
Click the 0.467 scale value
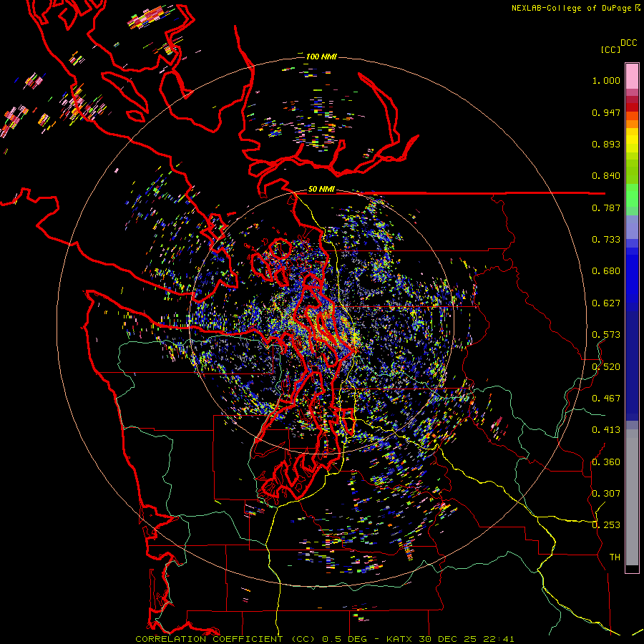pyautogui.click(x=606, y=399)
